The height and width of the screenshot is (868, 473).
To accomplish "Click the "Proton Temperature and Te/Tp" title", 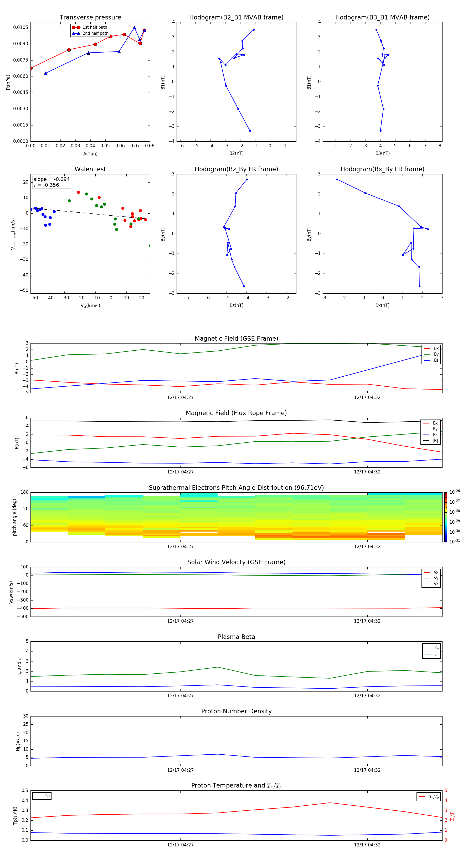I will pos(236,786).
